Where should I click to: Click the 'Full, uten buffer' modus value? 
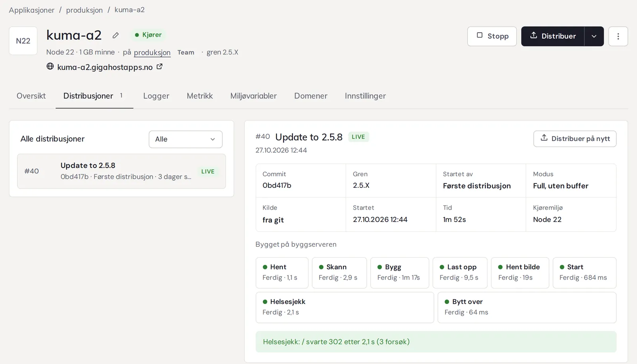pos(561,186)
